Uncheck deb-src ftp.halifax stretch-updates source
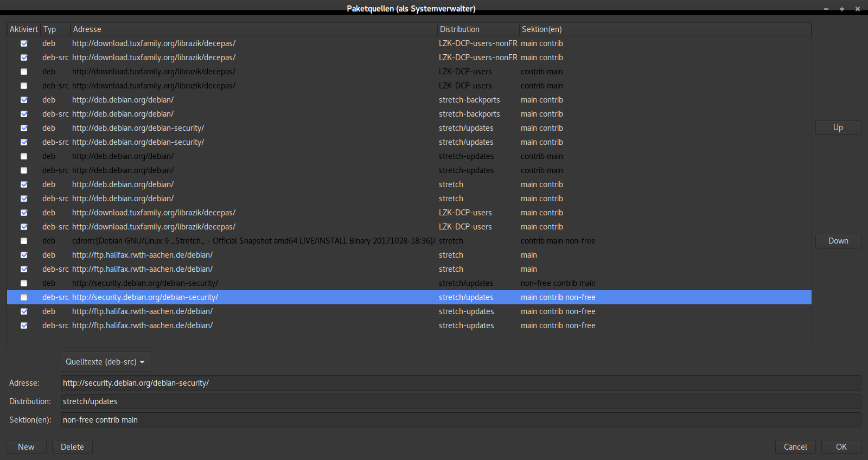Viewport: 868px width, 460px height. [x=24, y=325]
